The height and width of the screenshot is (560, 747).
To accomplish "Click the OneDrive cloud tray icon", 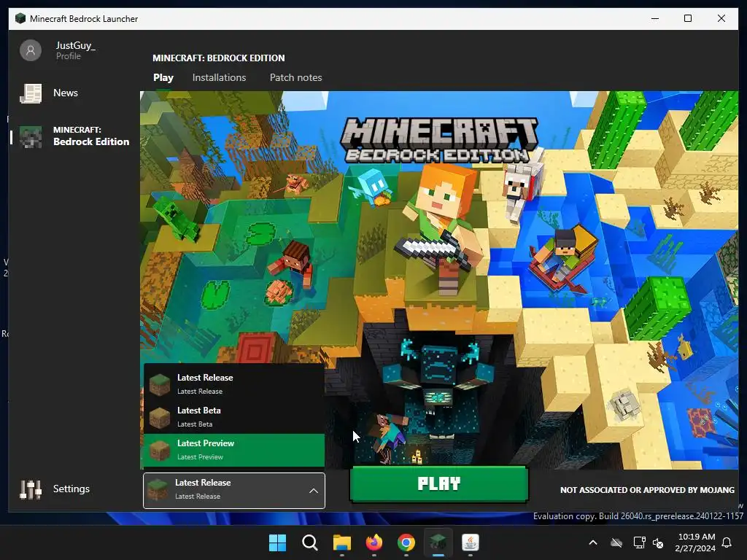I will point(616,542).
